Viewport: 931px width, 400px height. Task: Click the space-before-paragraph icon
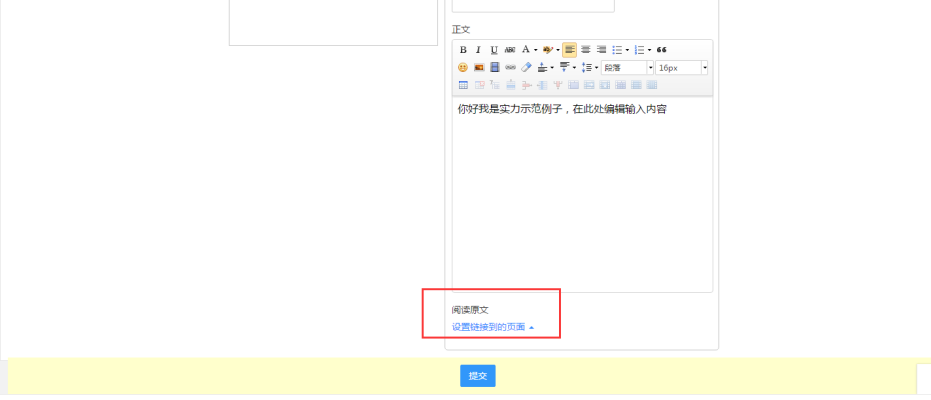point(542,68)
